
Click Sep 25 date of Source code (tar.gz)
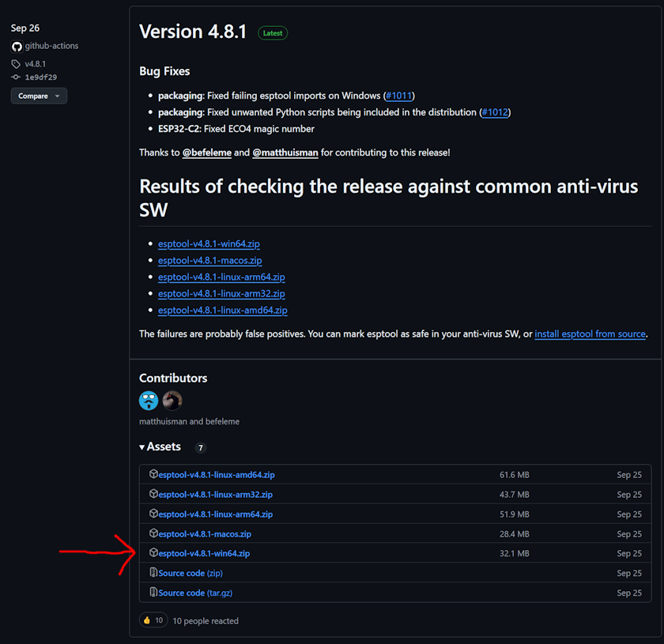point(629,593)
